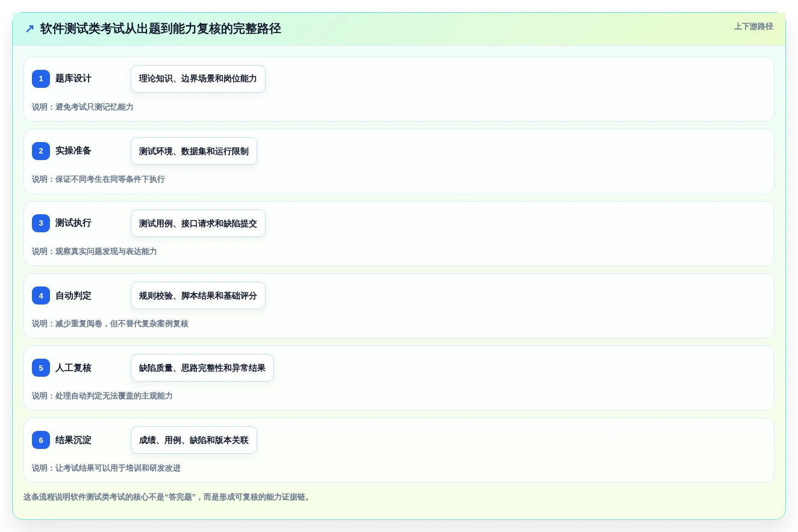The height and width of the screenshot is (532, 798).
Task: Click the note 说明：避免考试只测记忆能力
Action: pos(83,107)
